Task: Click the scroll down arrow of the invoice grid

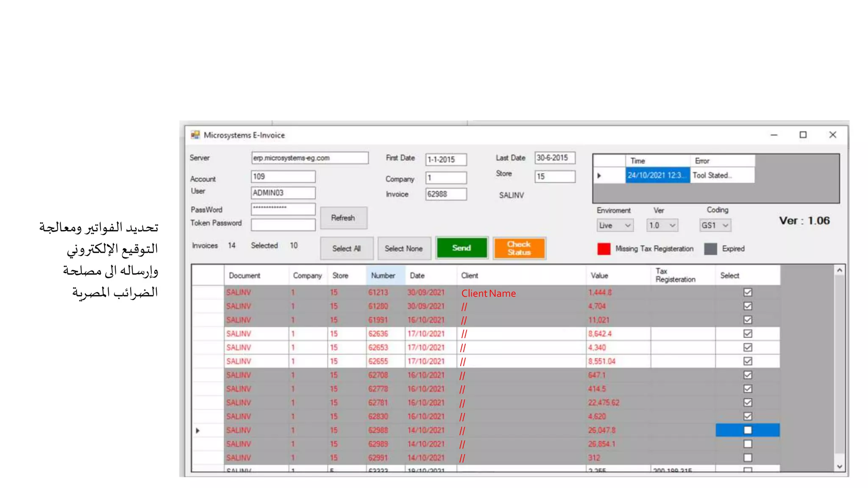Action: [839, 466]
